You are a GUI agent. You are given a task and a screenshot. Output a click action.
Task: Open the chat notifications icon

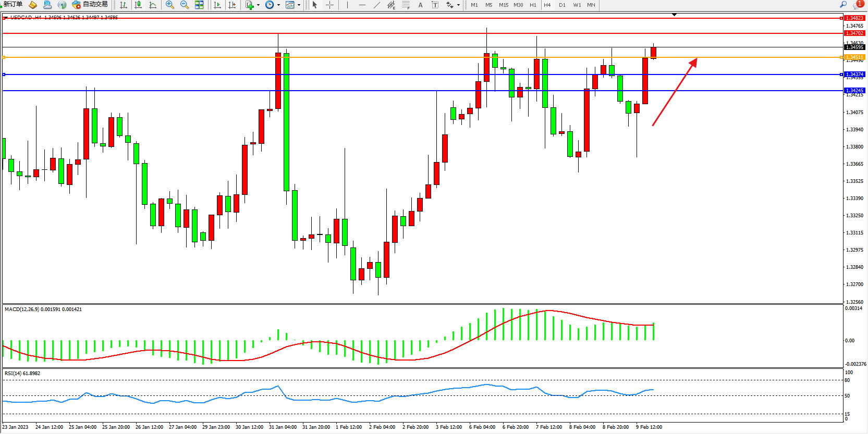858,5
